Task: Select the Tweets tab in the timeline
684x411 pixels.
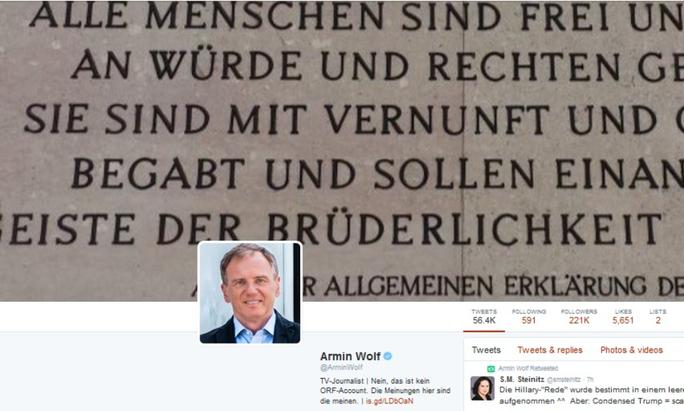Action: (x=486, y=350)
